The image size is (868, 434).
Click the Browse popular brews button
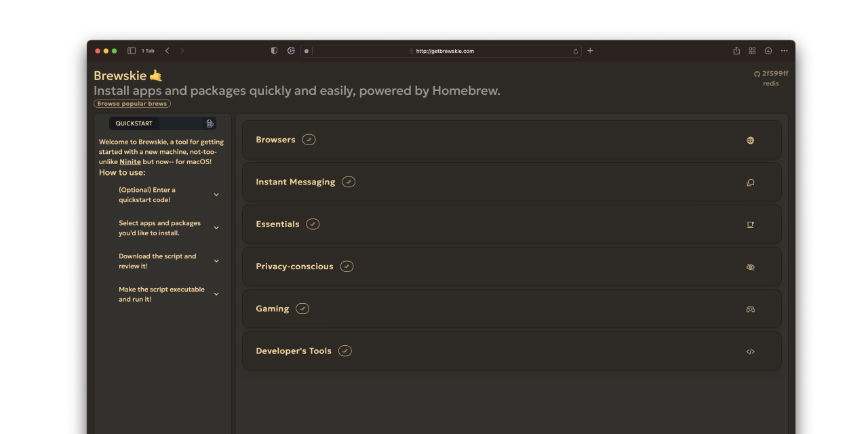coord(132,103)
